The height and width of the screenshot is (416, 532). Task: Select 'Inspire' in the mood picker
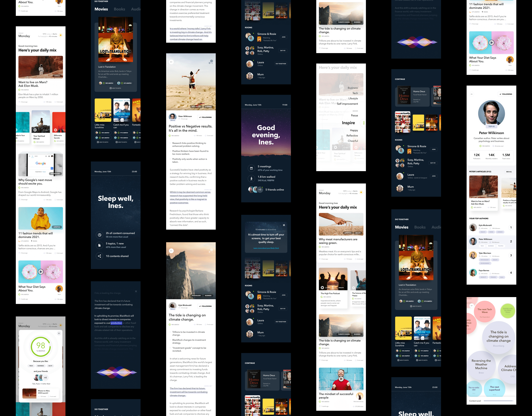coord(348,123)
